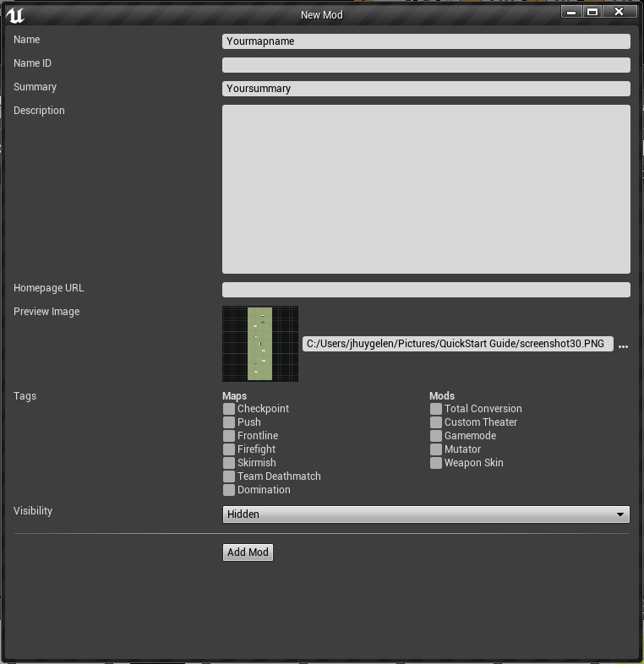Click inside the Description text area

[426, 189]
